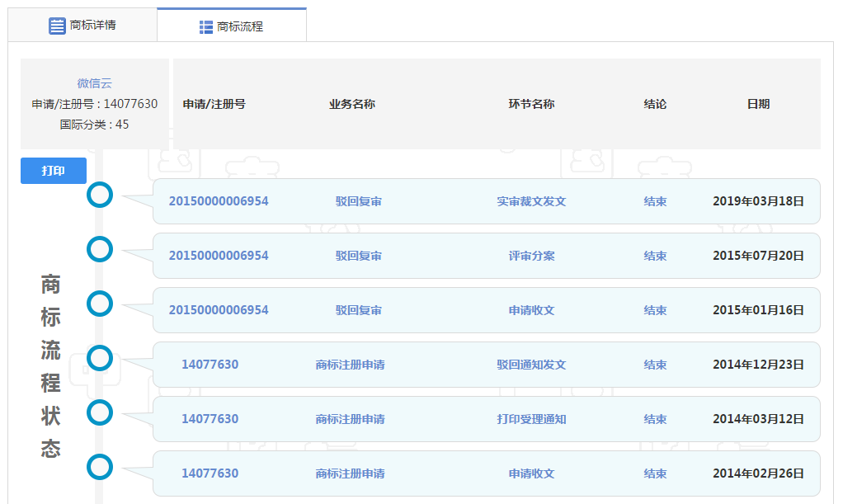The height and width of the screenshot is (504, 843).
Task: Select timeline circle for 2019年03月18日 entry
Action: 100,195
